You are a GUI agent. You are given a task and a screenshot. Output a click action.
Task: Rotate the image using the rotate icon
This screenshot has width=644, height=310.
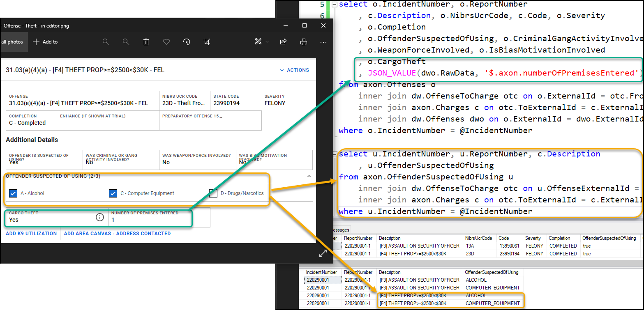(187, 41)
